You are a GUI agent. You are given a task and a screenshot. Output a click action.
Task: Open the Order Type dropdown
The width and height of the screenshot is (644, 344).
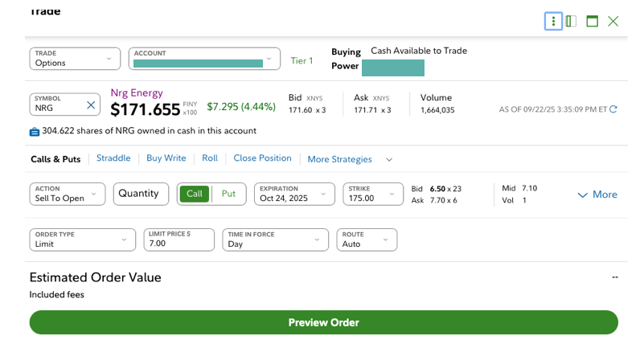point(83,240)
